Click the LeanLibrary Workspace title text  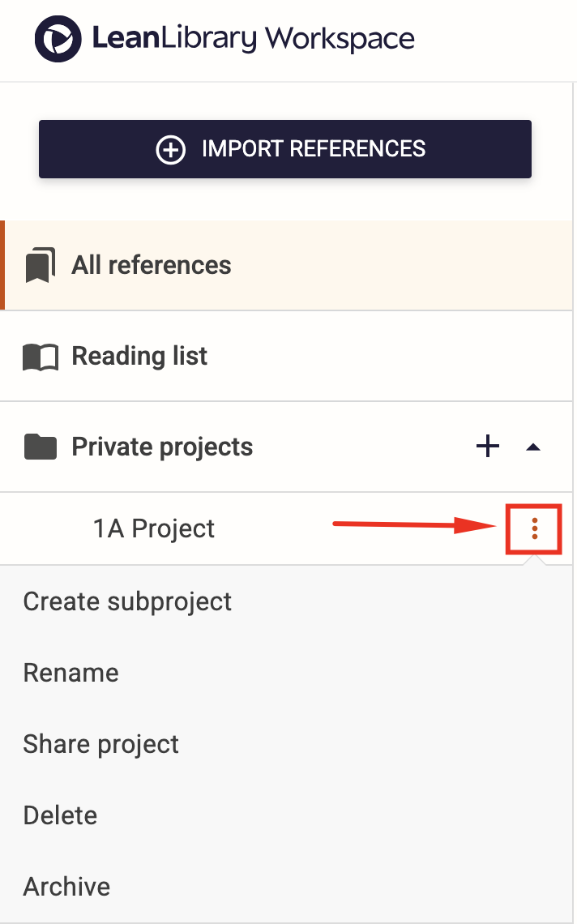click(254, 39)
